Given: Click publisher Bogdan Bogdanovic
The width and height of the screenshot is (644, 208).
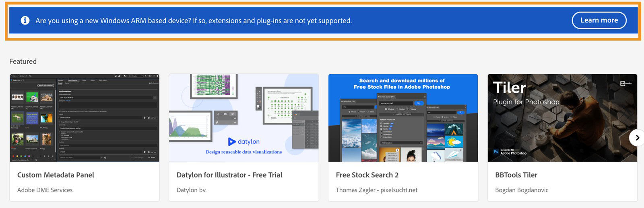Looking at the screenshot, I should click(x=522, y=190).
